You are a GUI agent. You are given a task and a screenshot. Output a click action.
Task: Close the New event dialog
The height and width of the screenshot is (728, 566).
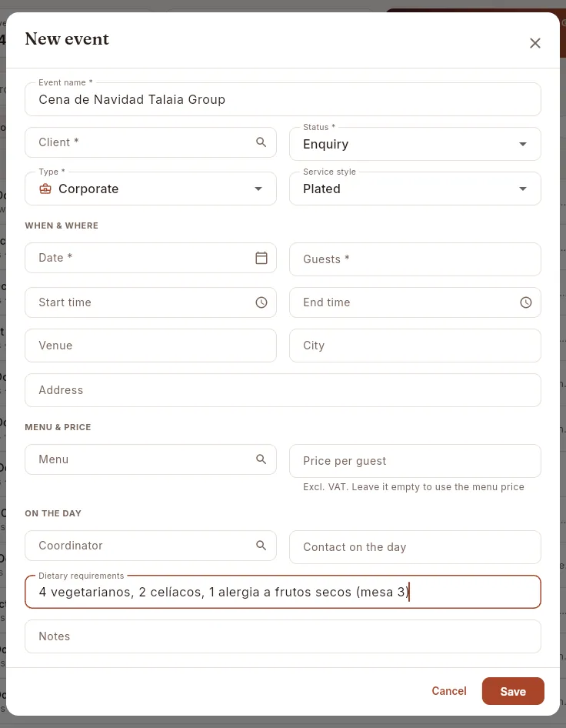click(535, 43)
